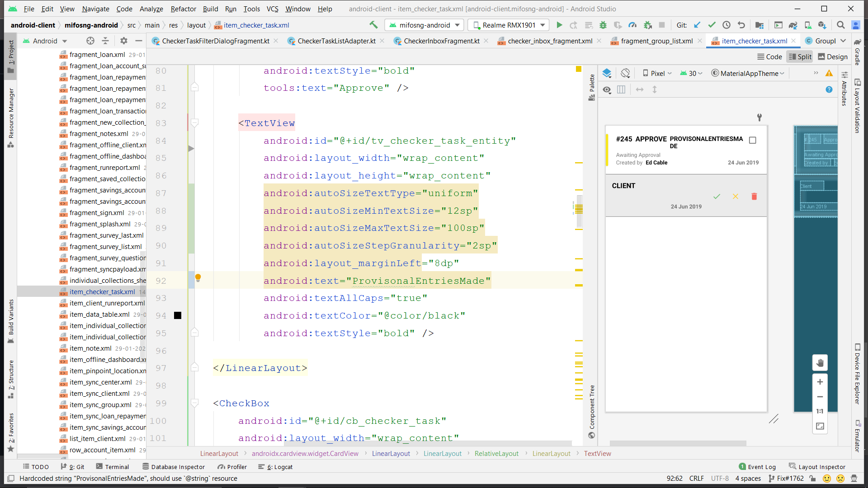The image size is (868, 488).
Task: Click the Make Project hammer icon
Action: pos(373,25)
